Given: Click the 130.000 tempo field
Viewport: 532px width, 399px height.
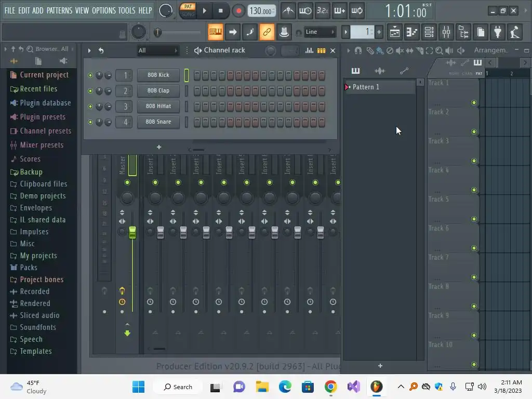Looking at the screenshot, I should coord(261,11).
